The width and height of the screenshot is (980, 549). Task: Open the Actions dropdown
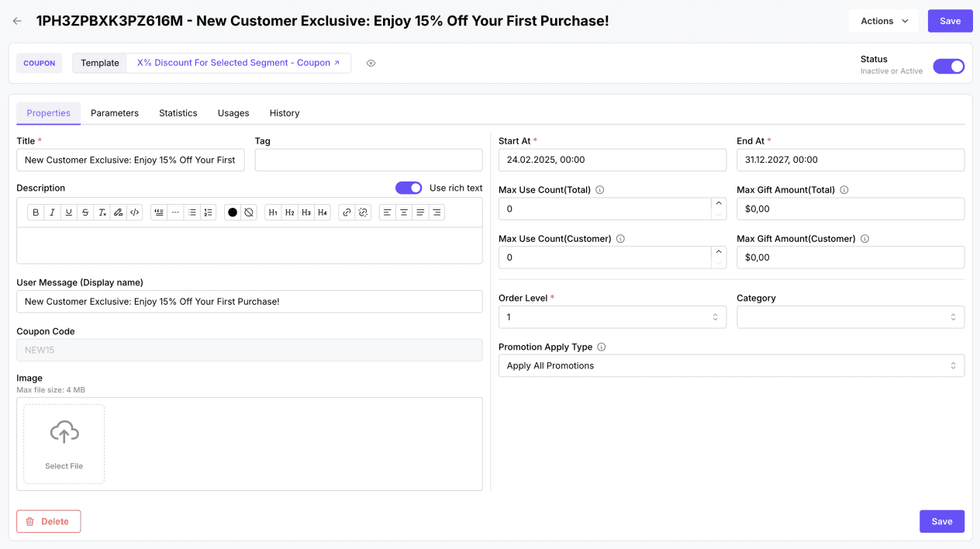[x=884, y=21]
